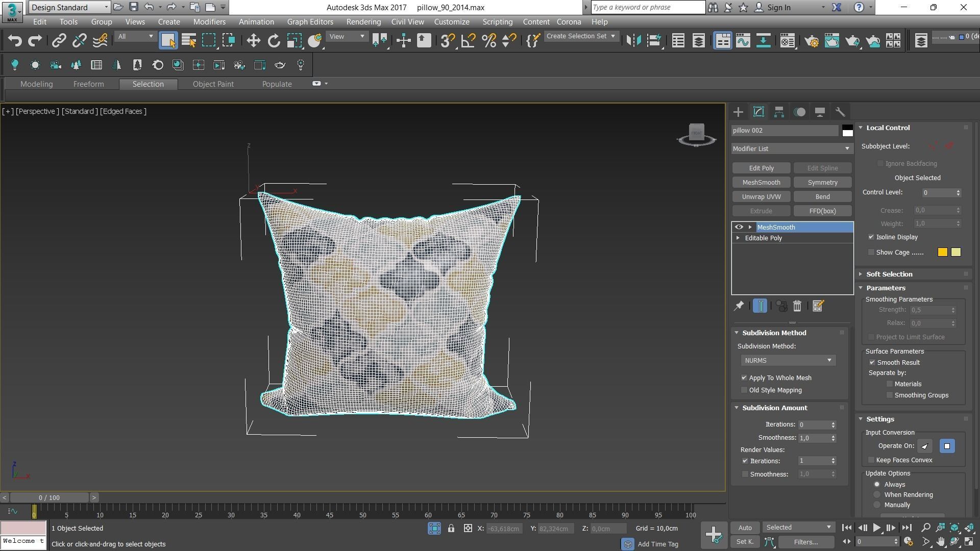Activate the Select and Rotate tool
This screenshot has width=980, height=551.
[x=274, y=40]
